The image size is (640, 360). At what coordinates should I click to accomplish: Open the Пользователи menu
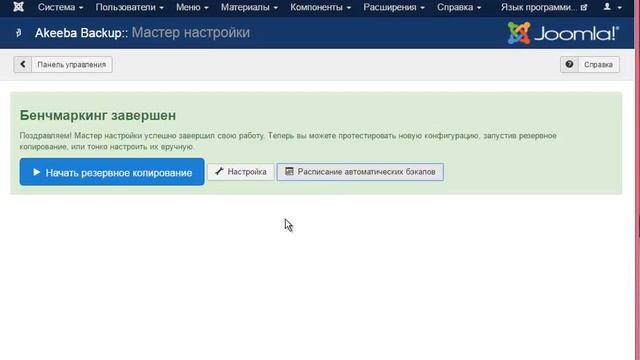click(129, 7)
